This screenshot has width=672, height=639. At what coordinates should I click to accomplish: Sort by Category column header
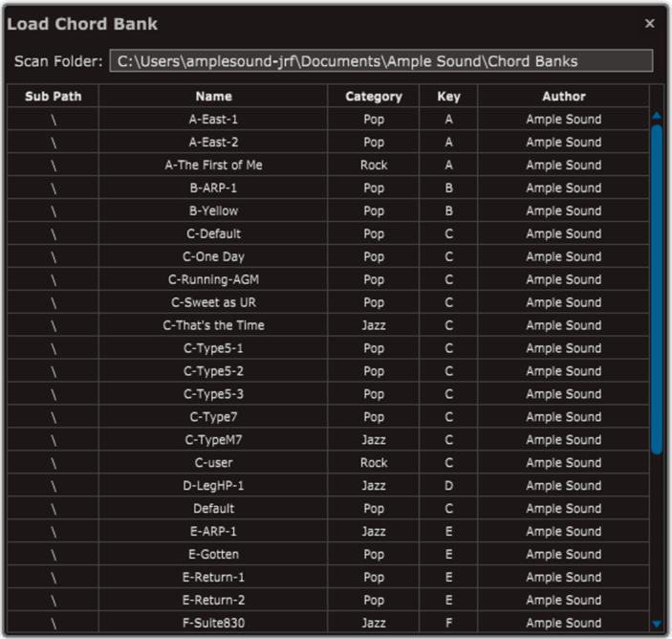pos(374,96)
